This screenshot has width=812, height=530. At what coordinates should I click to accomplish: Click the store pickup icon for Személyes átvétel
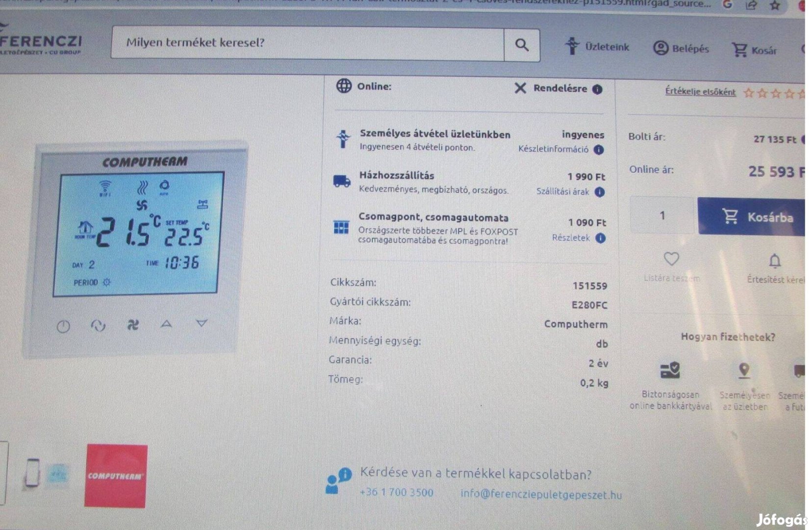click(343, 138)
